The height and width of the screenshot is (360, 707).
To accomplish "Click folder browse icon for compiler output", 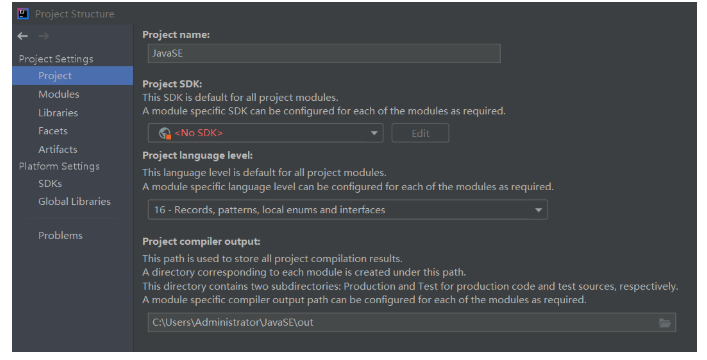I will click(x=665, y=323).
